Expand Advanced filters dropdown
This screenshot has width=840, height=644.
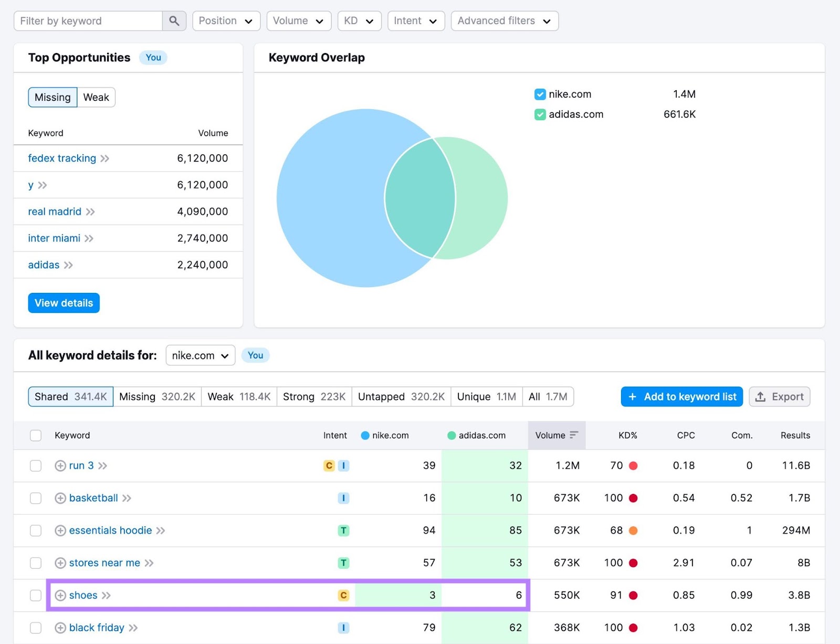[505, 21]
